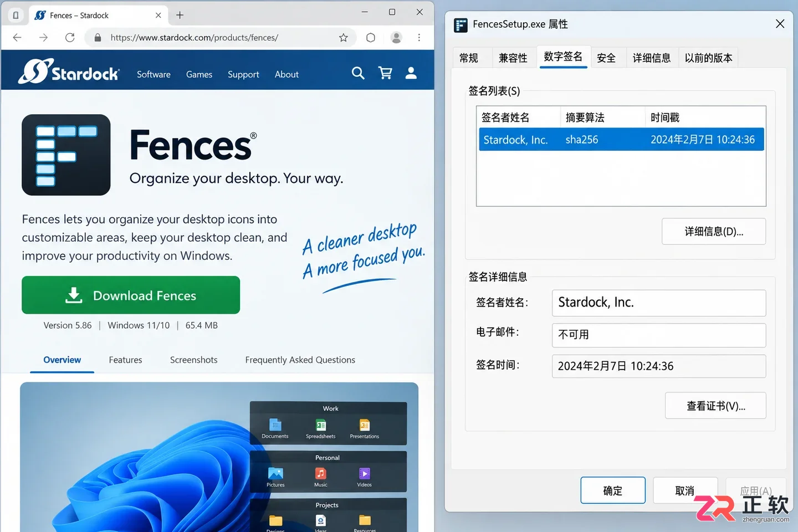Click the padlock site info icon
The height and width of the screenshot is (532, 798).
point(98,38)
